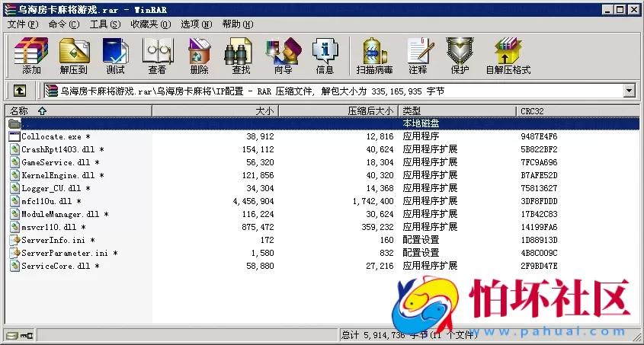The image size is (644, 345).
Task: Sort by CRC32 column header
Action: point(578,110)
